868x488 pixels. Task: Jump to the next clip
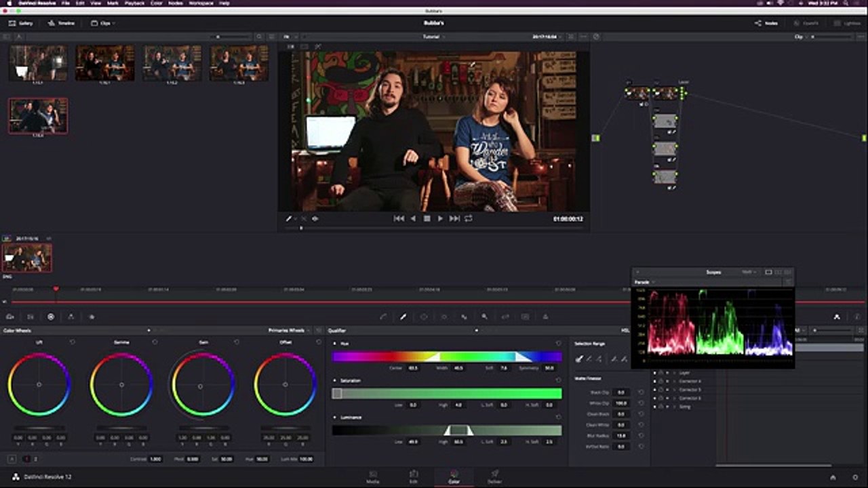click(x=454, y=218)
